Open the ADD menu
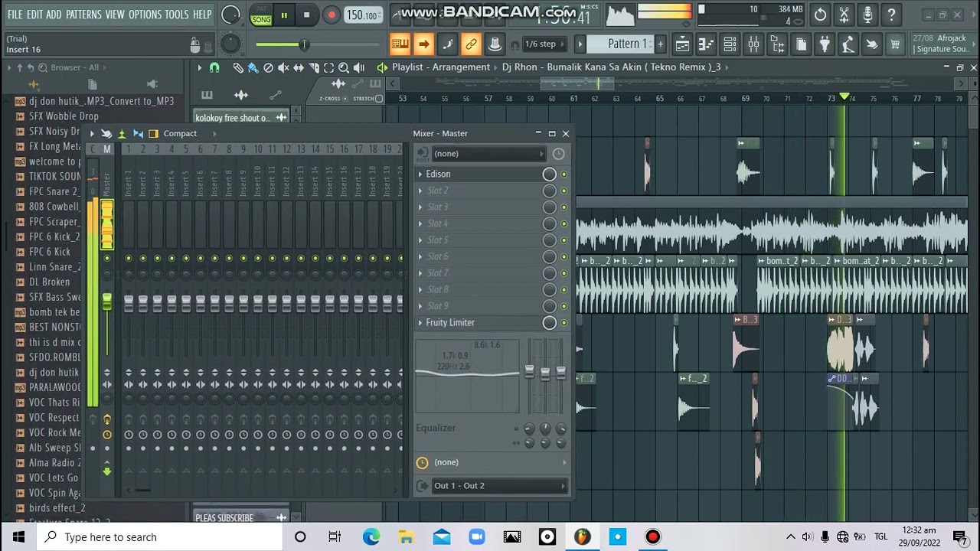Screen dimensions: 980x551 pyautogui.click(x=54, y=15)
